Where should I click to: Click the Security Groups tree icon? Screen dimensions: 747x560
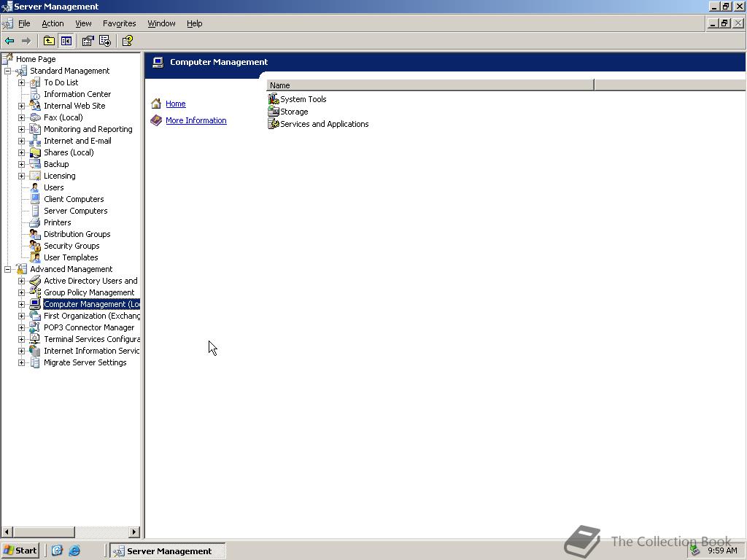pyautogui.click(x=35, y=246)
